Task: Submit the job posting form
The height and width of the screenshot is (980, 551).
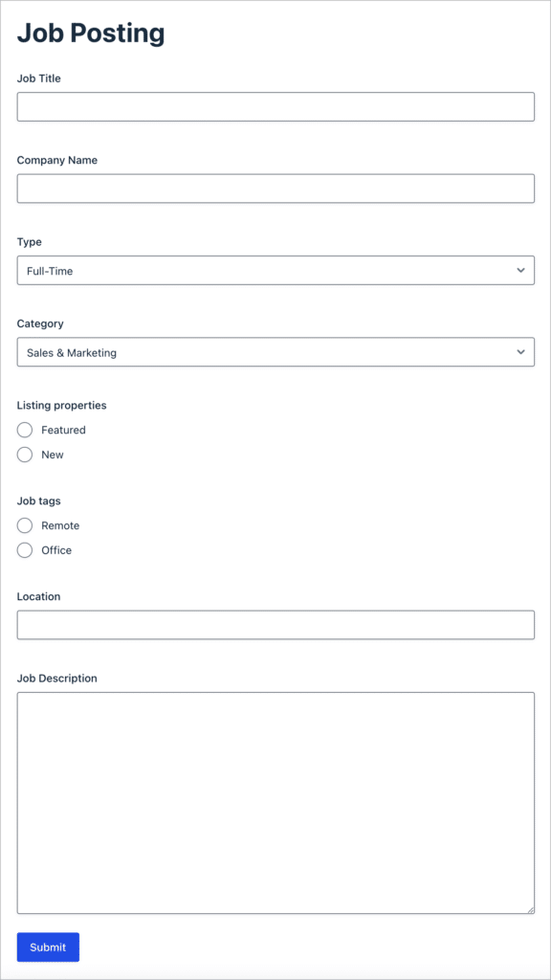Action: pyautogui.click(x=48, y=947)
